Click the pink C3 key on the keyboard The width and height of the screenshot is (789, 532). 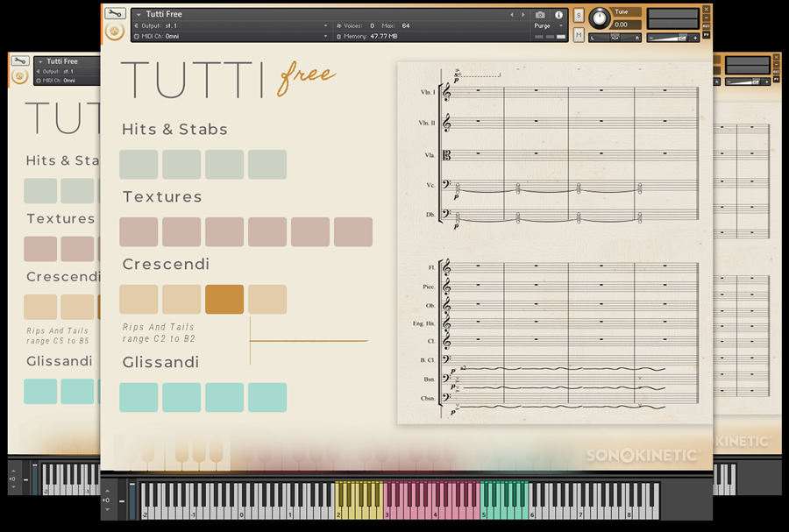point(387,511)
